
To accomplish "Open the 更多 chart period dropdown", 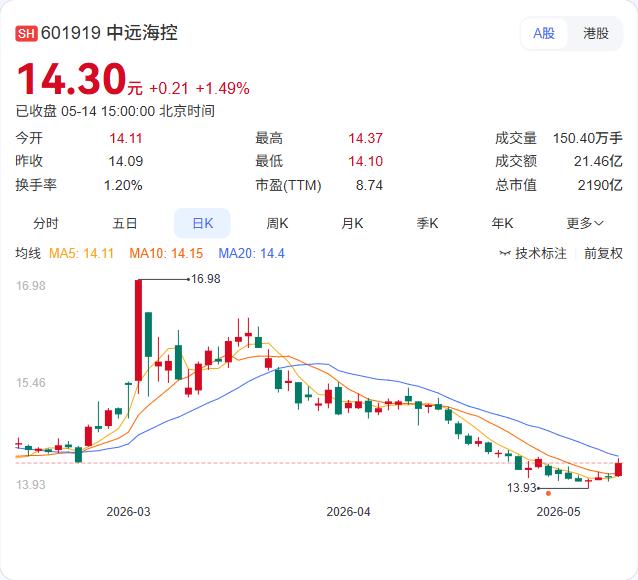I will pos(585,223).
